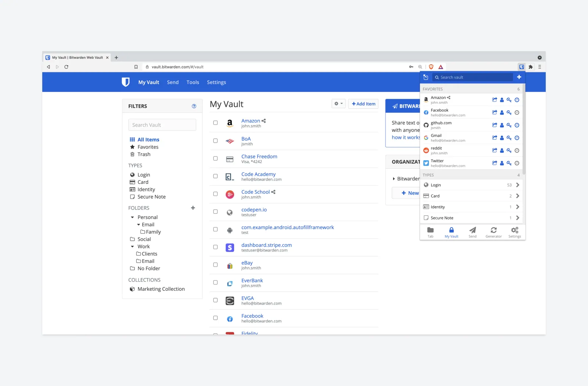Image resolution: width=588 pixels, height=386 pixels.
Task: Click the plus icon to add item in popup
Action: (x=519, y=77)
